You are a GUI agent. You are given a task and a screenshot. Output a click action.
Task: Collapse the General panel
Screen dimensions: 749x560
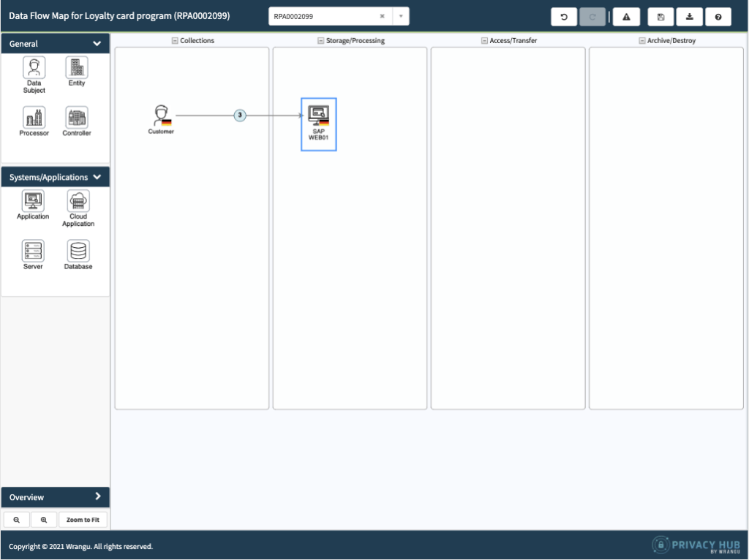point(97,43)
